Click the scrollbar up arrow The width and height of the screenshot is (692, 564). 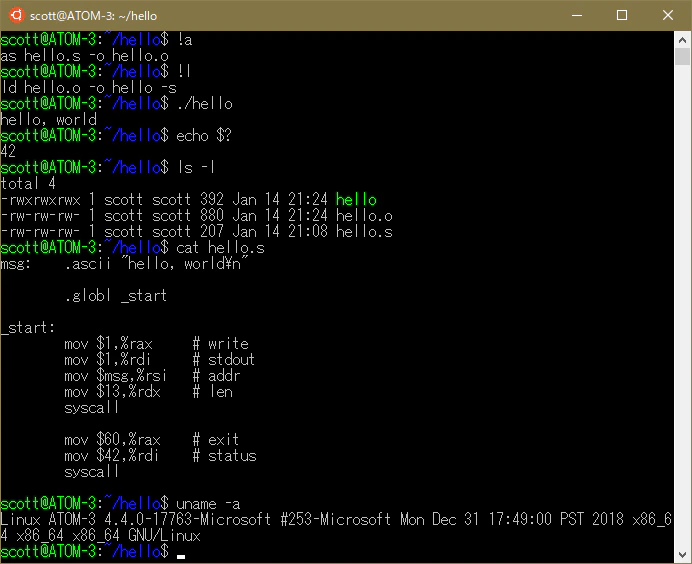click(x=682, y=40)
